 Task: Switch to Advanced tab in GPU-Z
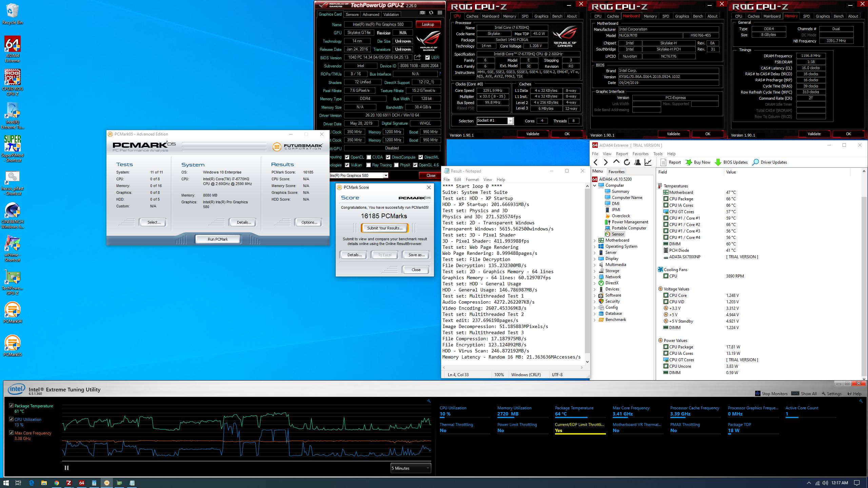click(x=371, y=15)
